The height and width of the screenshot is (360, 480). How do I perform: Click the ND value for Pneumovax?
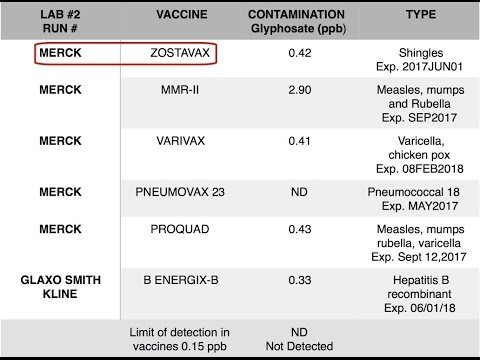[x=299, y=192]
